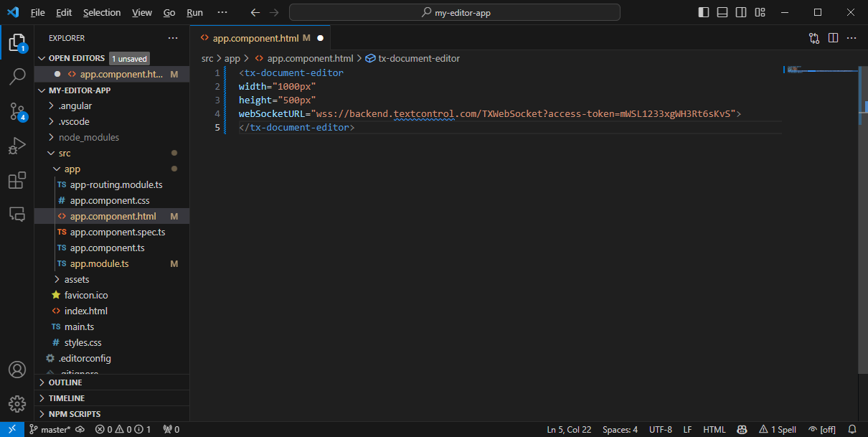
Task: Customize layout icon in title bar
Action: [760, 12]
